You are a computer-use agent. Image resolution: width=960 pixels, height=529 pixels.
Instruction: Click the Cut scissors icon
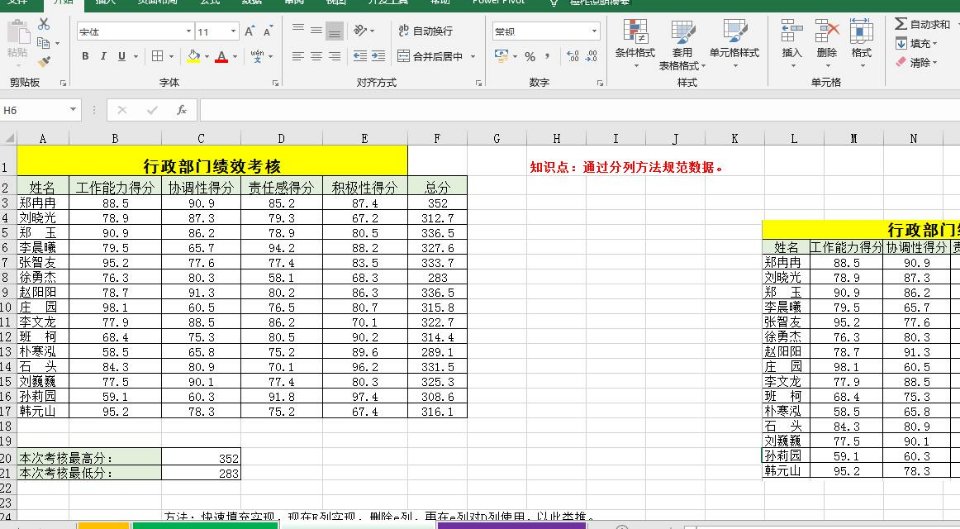point(43,24)
